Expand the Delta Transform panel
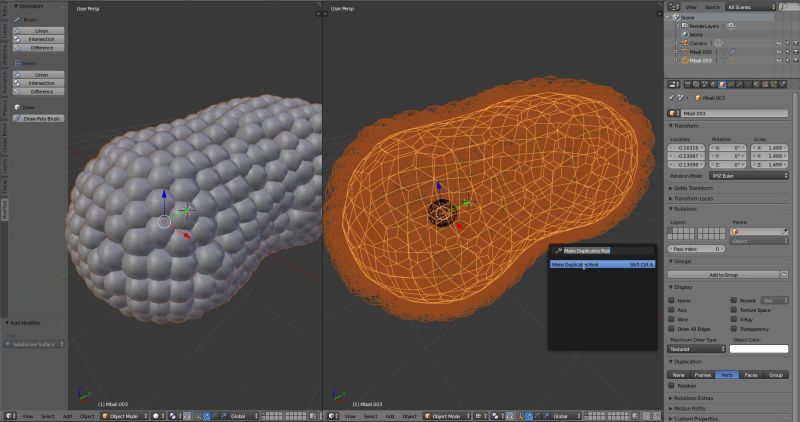Viewport: 800px width, 422px height. pos(691,188)
